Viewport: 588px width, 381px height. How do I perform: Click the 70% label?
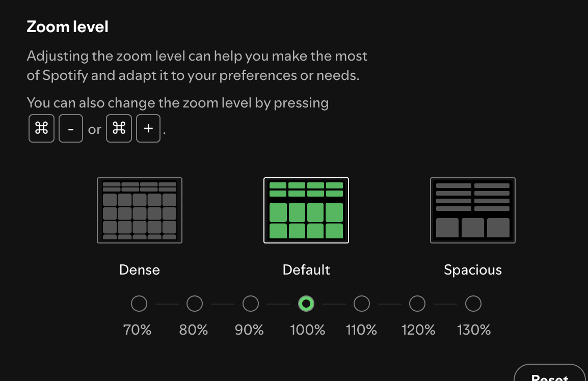137,330
